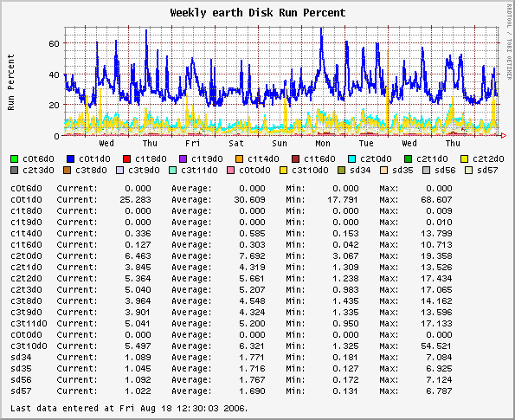The width and height of the screenshot is (515, 420).
Task: Click the c3t11d0 aqua legend swatch
Action: [x=173, y=171]
